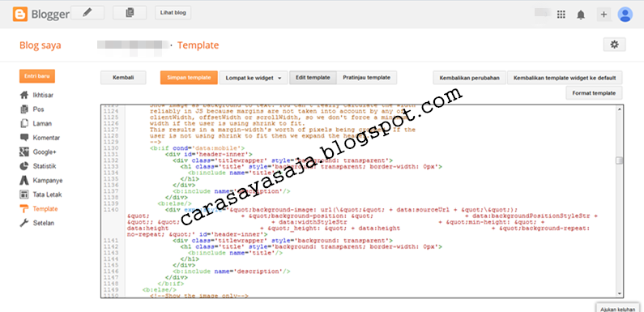Open the settings gear button
The width and height of the screenshot is (644, 312).
click(614, 45)
